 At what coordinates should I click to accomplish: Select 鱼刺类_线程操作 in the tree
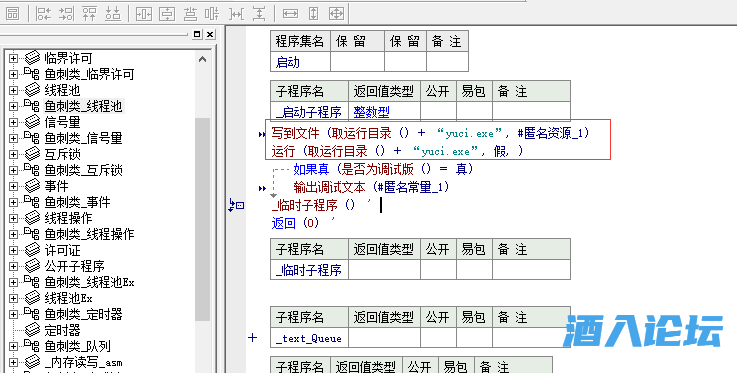(89, 234)
